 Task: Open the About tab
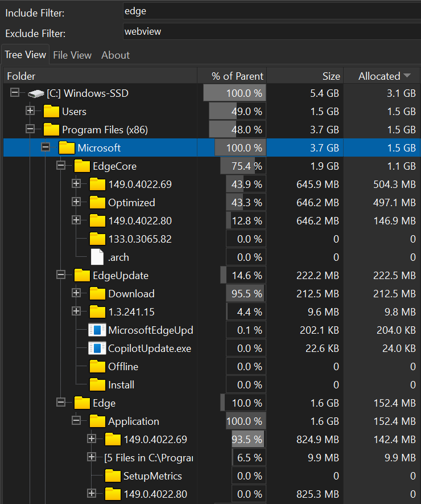[x=115, y=55]
